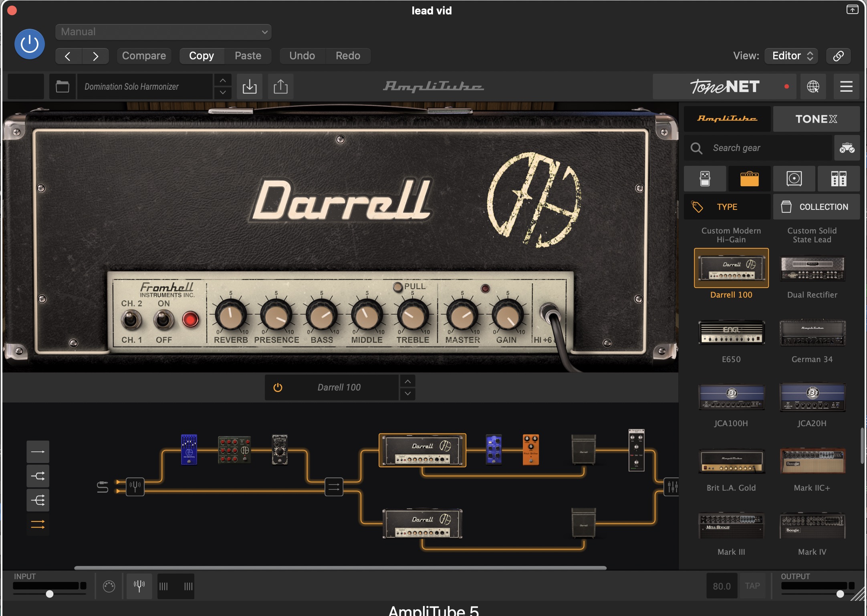Open the ToneNET globe icon

[813, 87]
